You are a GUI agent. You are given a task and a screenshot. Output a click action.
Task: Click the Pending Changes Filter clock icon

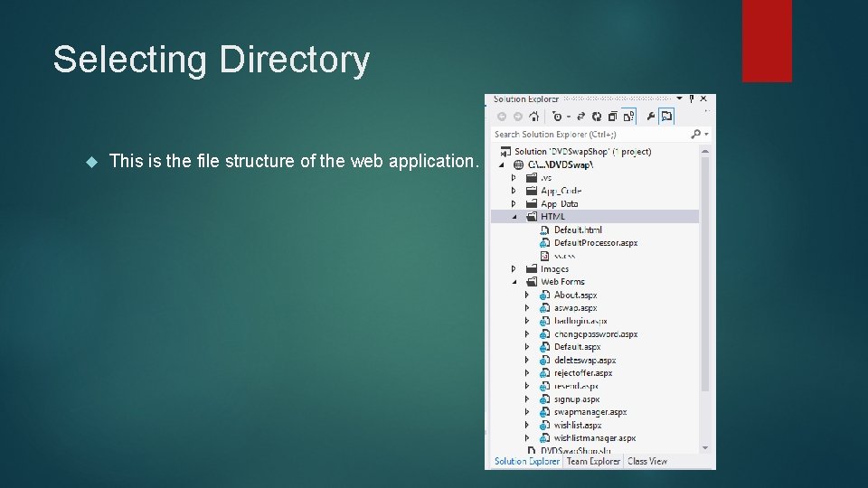pos(557,117)
